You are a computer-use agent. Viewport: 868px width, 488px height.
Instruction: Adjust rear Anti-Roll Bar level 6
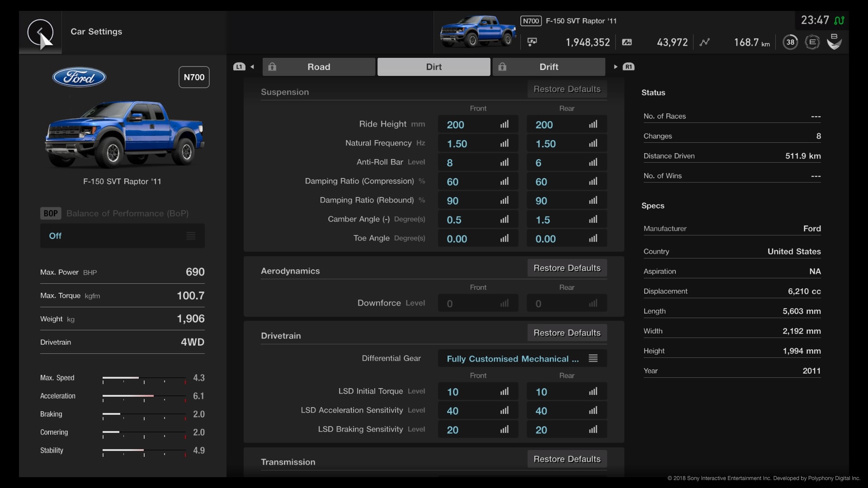click(566, 163)
